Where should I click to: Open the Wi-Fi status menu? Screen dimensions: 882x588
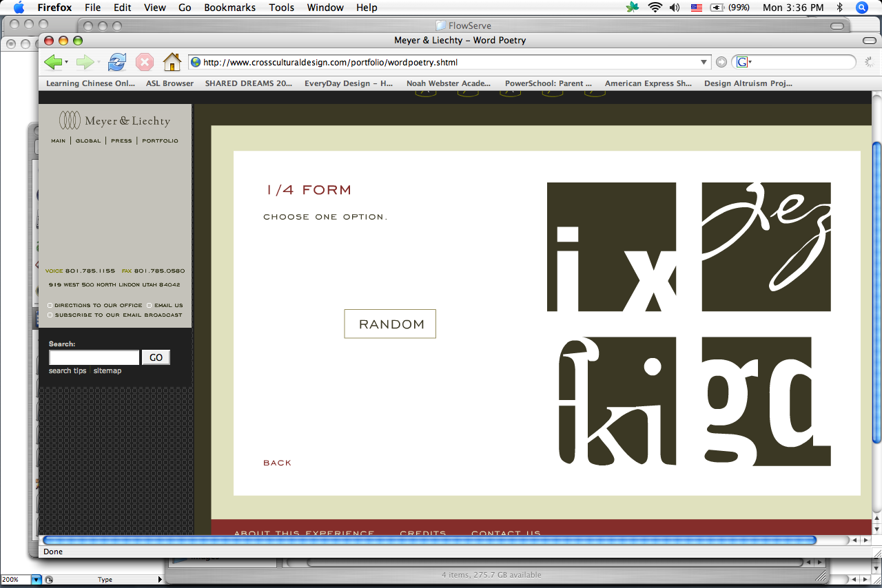tap(654, 8)
